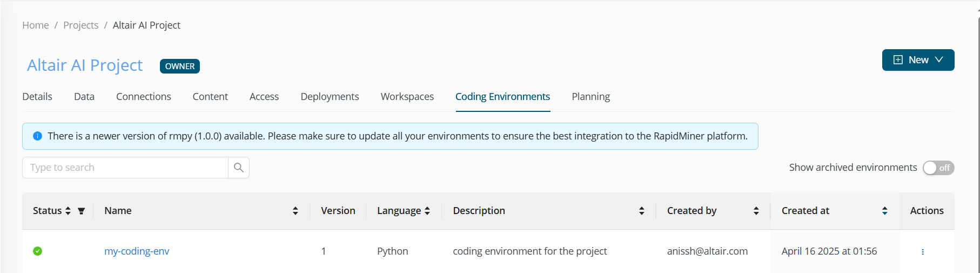This screenshot has height=273, width=980.
Task: Click green status icon of my-coding-env
Action: coord(37,251)
